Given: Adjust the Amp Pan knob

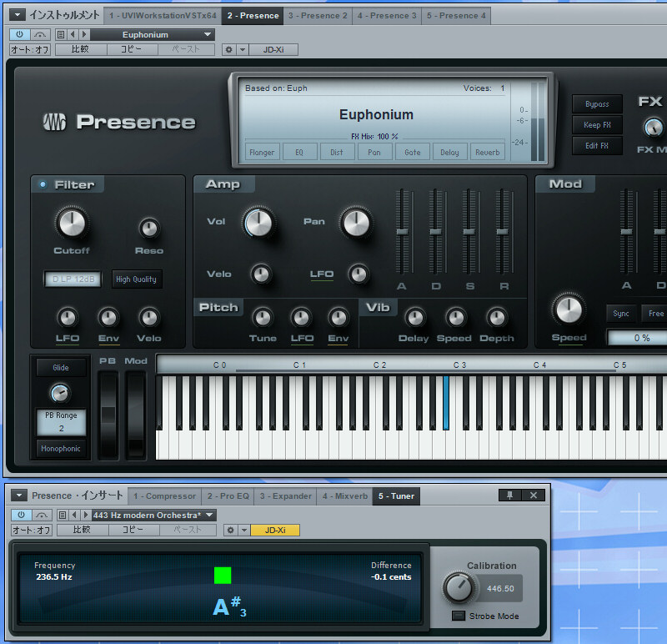Looking at the screenshot, I should point(356,223).
